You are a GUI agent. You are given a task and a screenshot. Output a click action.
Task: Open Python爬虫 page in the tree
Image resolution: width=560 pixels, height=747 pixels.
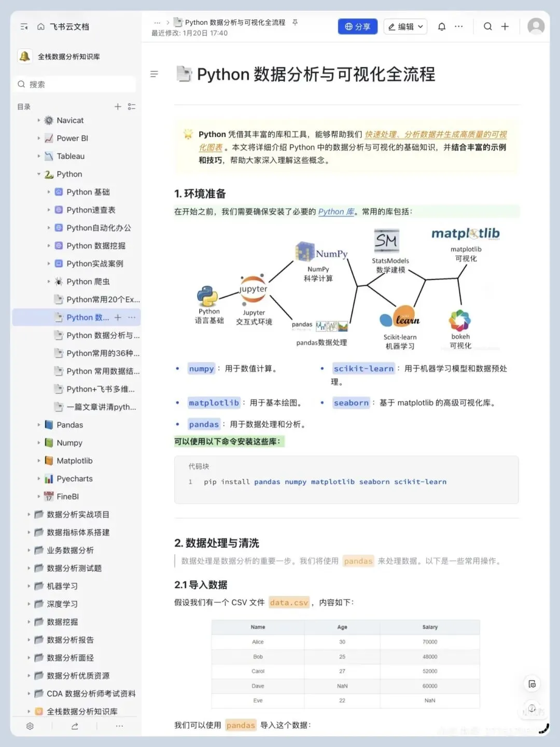[88, 282]
